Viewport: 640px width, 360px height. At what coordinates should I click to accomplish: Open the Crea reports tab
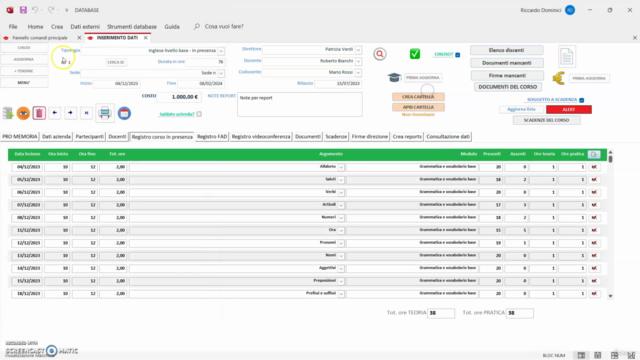click(407, 136)
